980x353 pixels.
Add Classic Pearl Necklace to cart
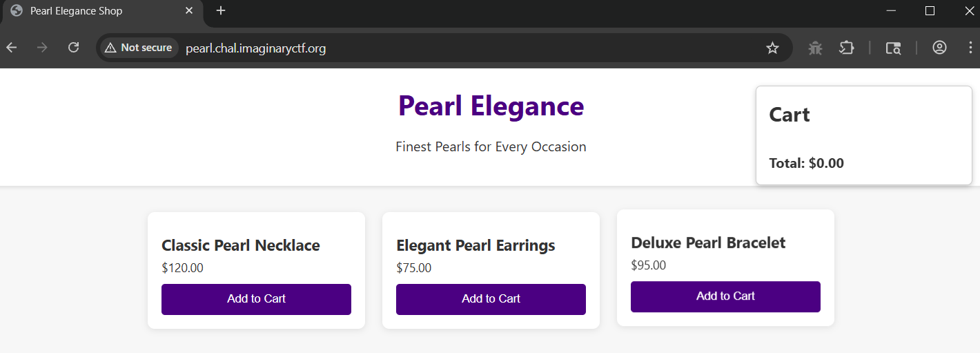[x=256, y=299]
